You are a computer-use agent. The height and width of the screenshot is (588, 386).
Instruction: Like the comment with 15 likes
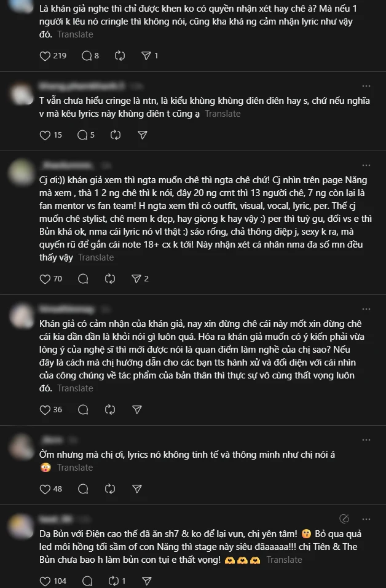point(45,135)
